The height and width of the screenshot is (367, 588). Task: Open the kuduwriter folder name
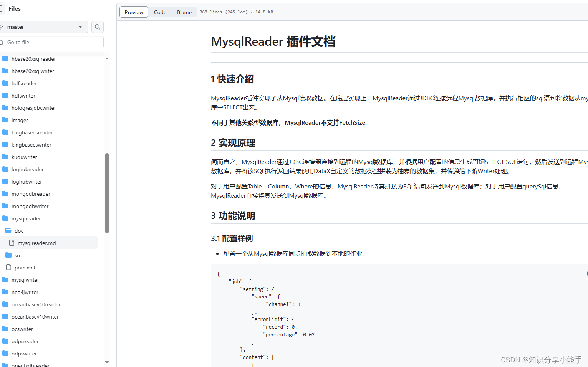click(x=24, y=157)
